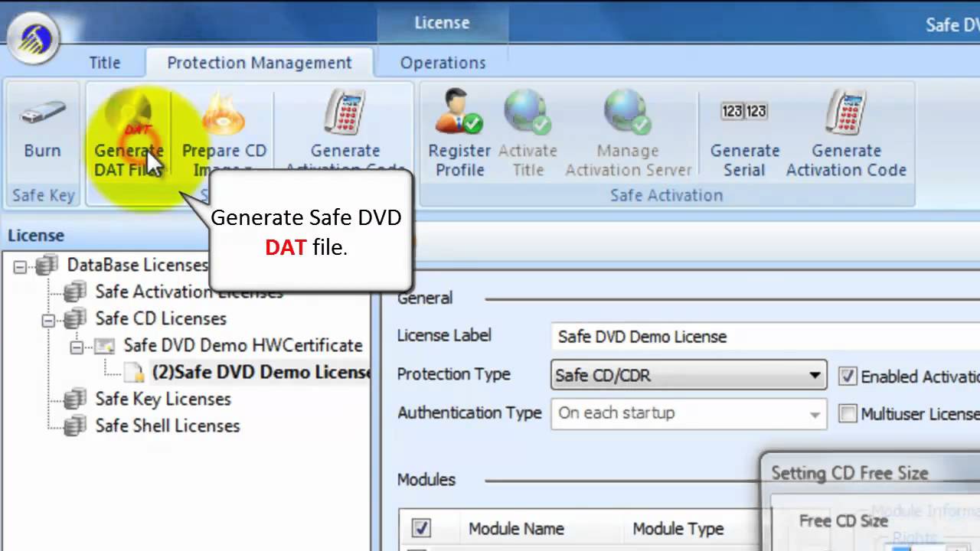Image resolution: width=980 pixels, height=551 pixels.
Task: Select Safe Shell Licenses tree item
Action: coord(168,425)
